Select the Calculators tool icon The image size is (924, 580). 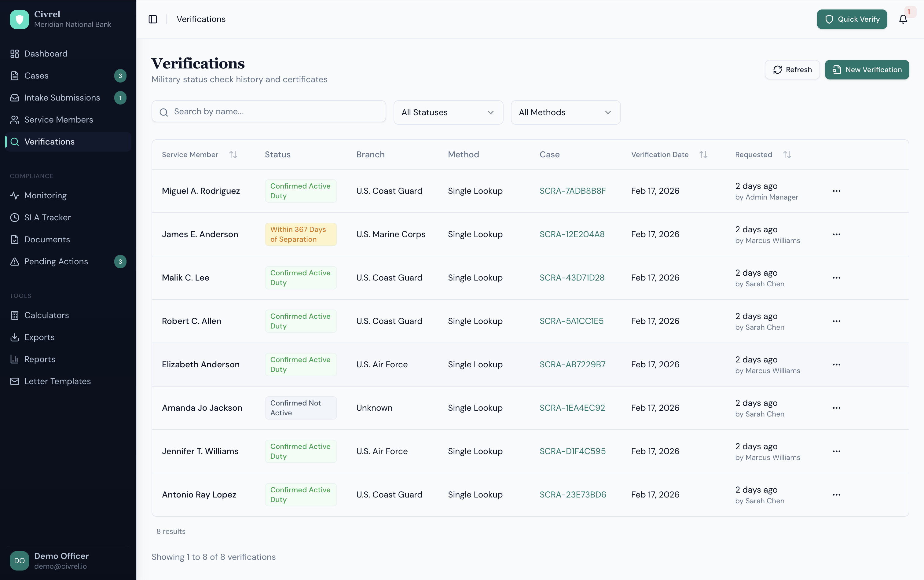pyautogui.click(x=15, y=315)
